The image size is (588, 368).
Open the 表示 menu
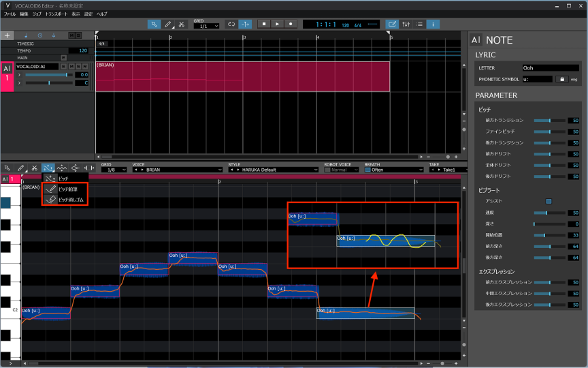[76, 14]
